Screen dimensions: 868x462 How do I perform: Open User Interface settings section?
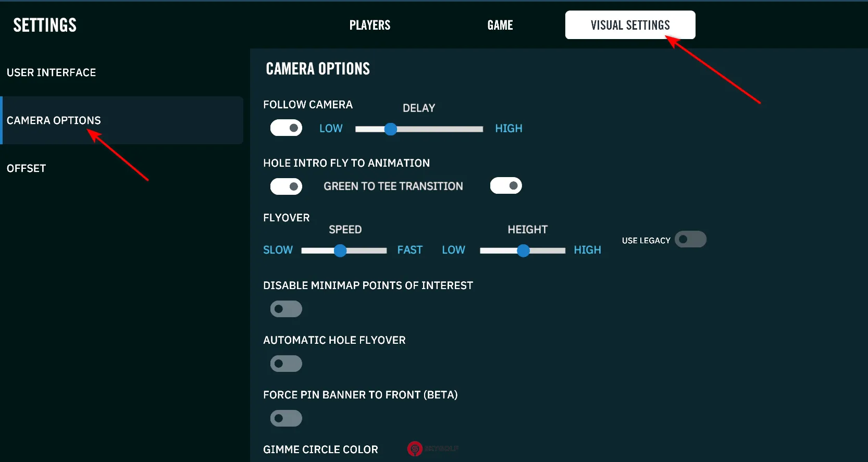coord(51,72)
